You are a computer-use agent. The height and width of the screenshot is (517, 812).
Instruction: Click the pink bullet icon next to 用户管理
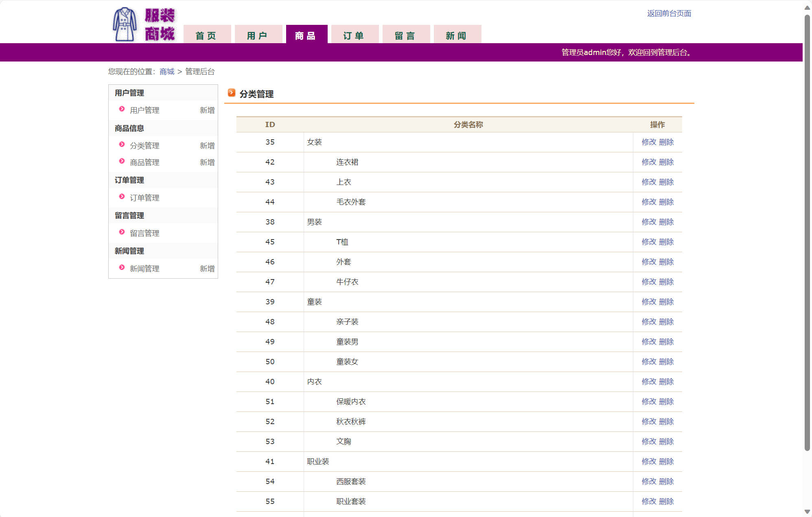(122, 109)
